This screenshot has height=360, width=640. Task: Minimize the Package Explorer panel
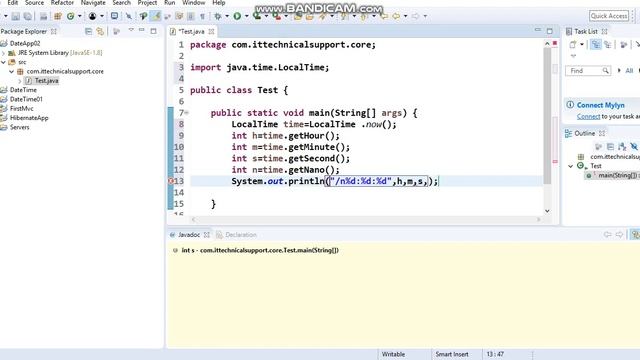pos(142,30)
